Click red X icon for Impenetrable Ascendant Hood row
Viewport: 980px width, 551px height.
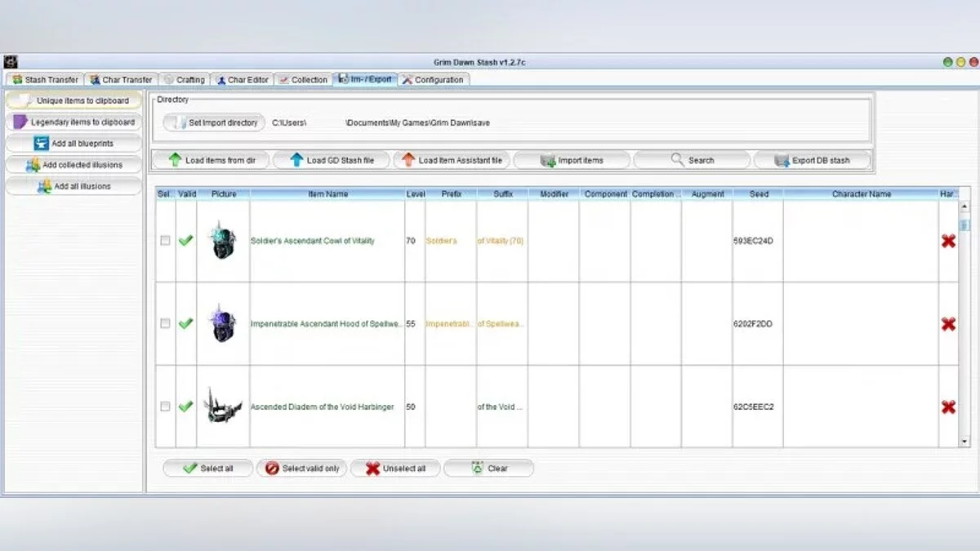(x=948, y=324)
